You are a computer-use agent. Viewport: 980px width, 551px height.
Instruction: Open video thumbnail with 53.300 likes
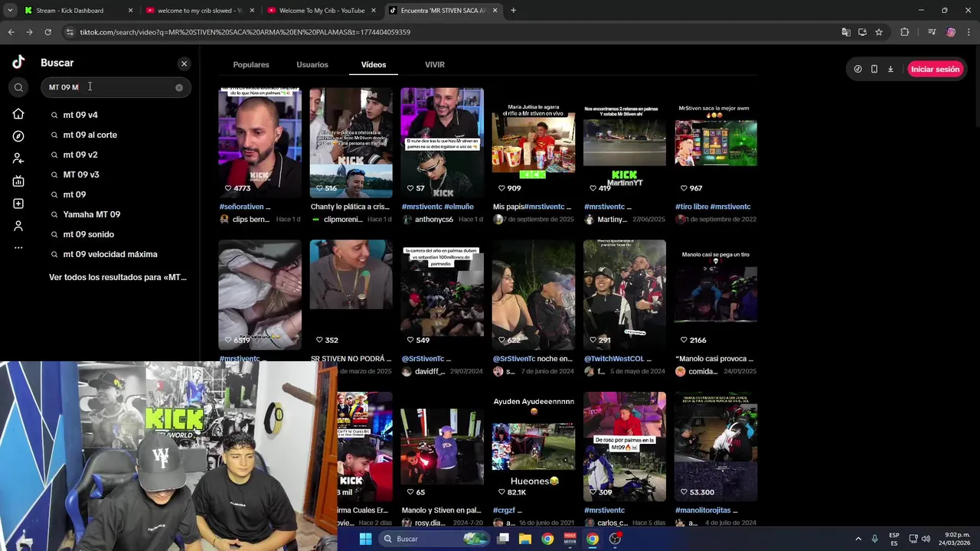click(x=716, y=447)
